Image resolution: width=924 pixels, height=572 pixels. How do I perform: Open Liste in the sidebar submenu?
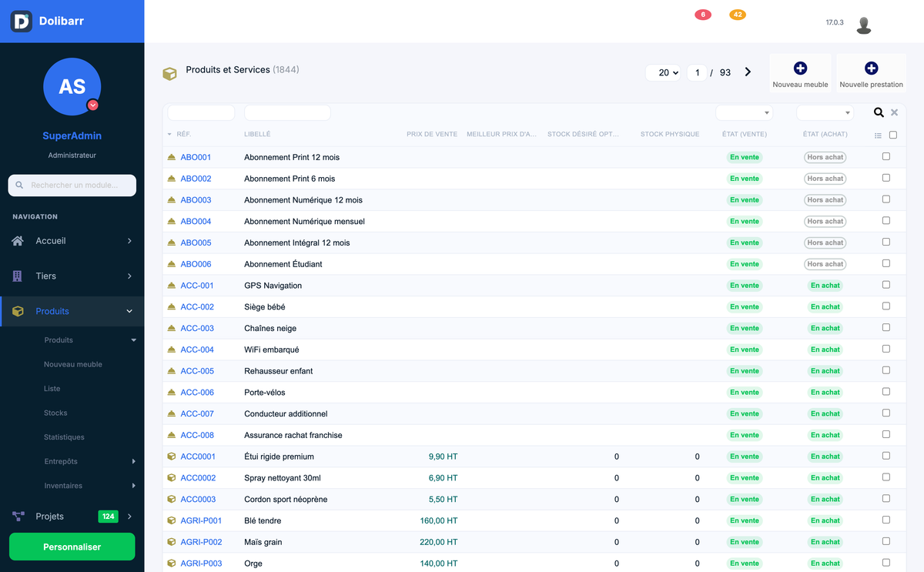pos(52,389)
